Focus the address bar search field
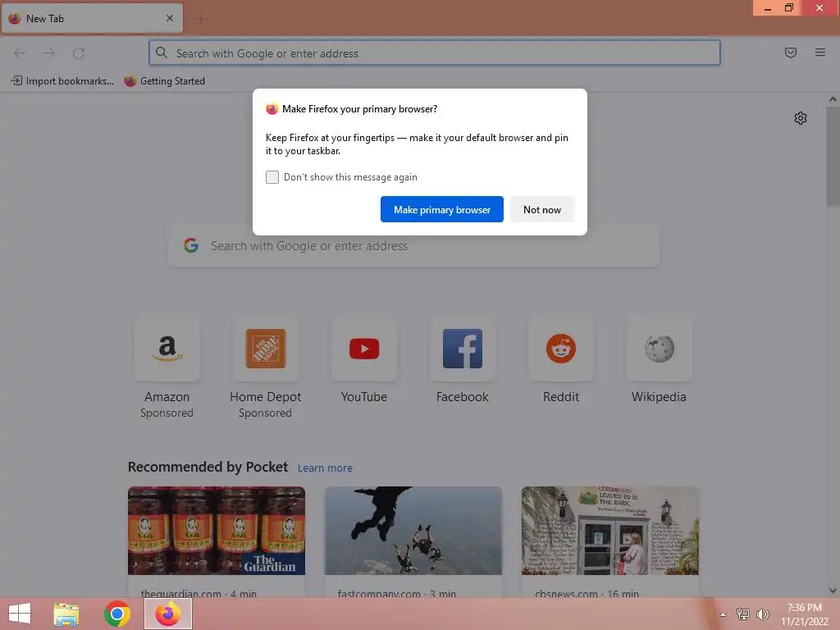The height and width of the screenshot is (630, 840). (x=435, y=53)
